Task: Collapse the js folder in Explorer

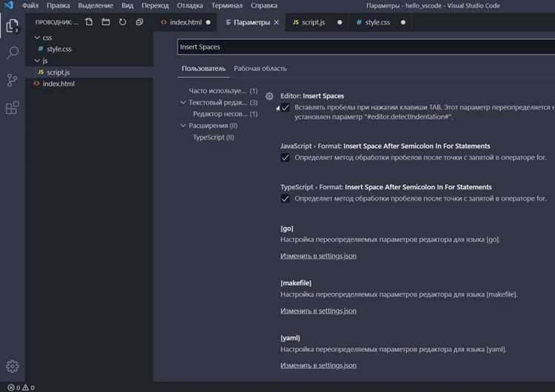Action: click(37, 61)
